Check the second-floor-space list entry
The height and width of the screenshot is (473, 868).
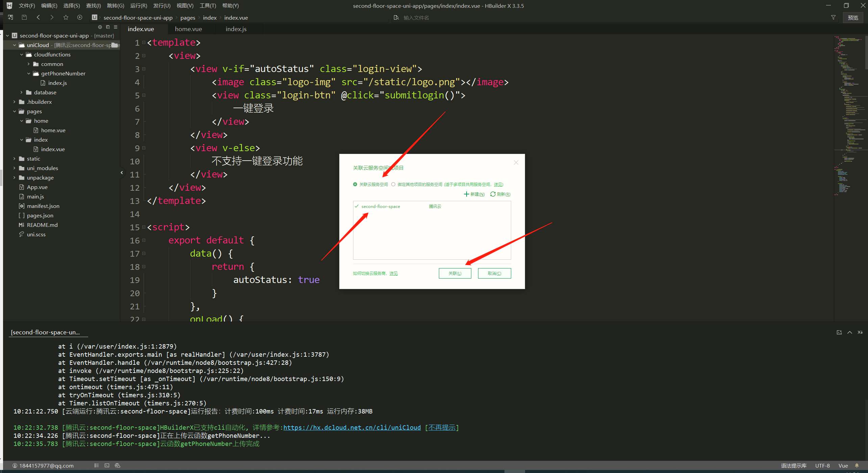click(380, 206)
